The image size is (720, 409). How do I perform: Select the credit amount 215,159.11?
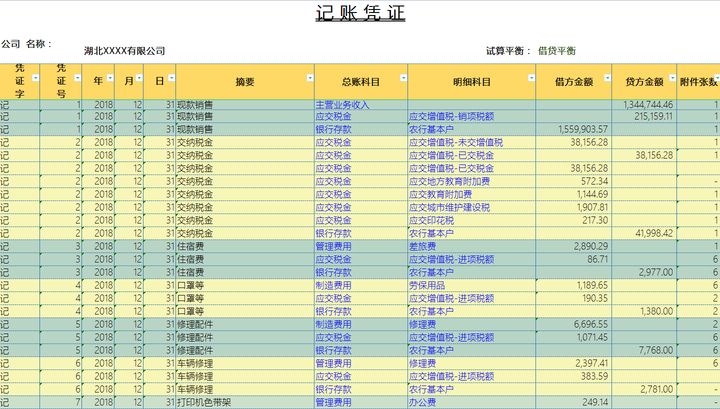click(644, 117)
